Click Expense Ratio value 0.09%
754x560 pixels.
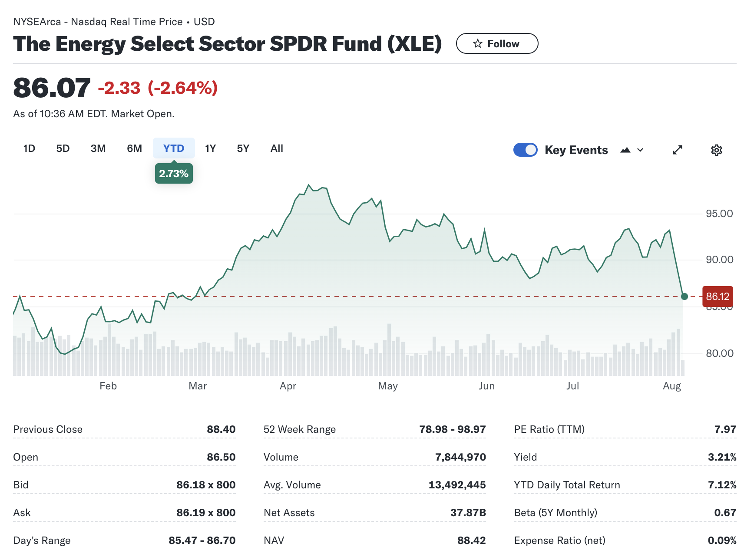click(x=722, y=540)
